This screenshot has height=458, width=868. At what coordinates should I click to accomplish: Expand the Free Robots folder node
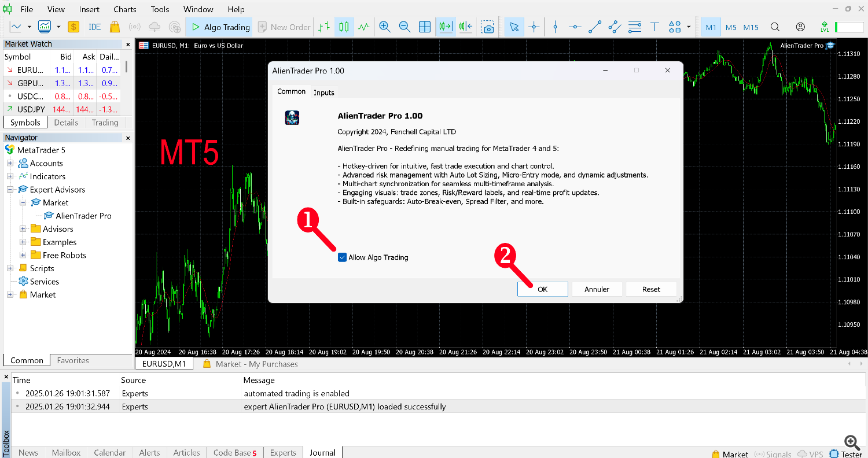23,255
